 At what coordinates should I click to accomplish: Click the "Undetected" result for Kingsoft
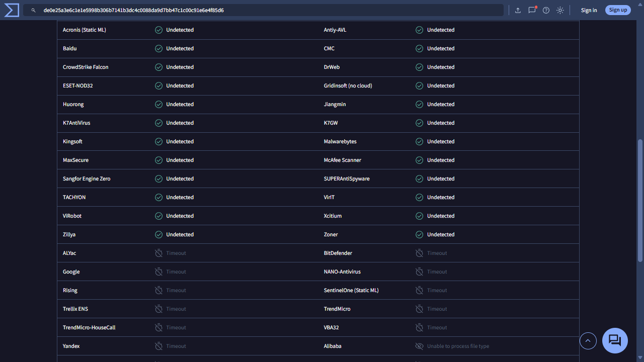pyautogui.click(x=180, y=142)
